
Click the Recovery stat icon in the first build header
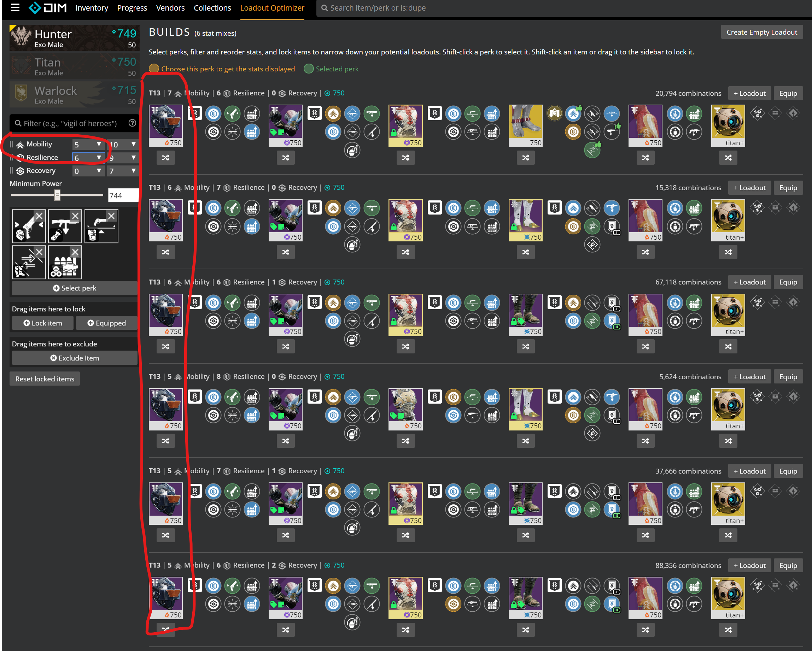coord(282,93)
